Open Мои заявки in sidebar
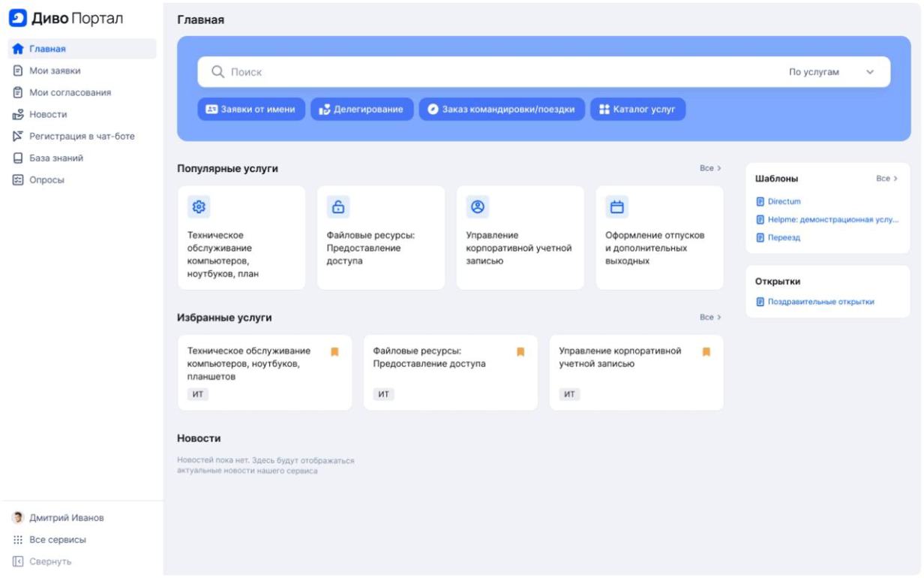 click(55, 71)
